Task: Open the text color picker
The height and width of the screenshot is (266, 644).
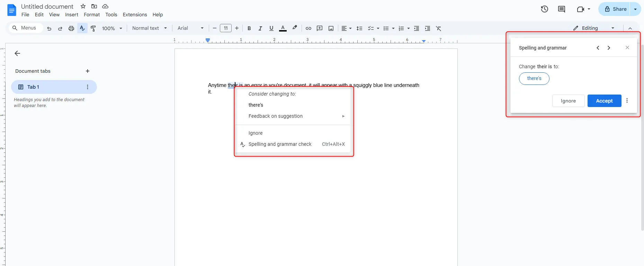Action: (x=283, y=28)
